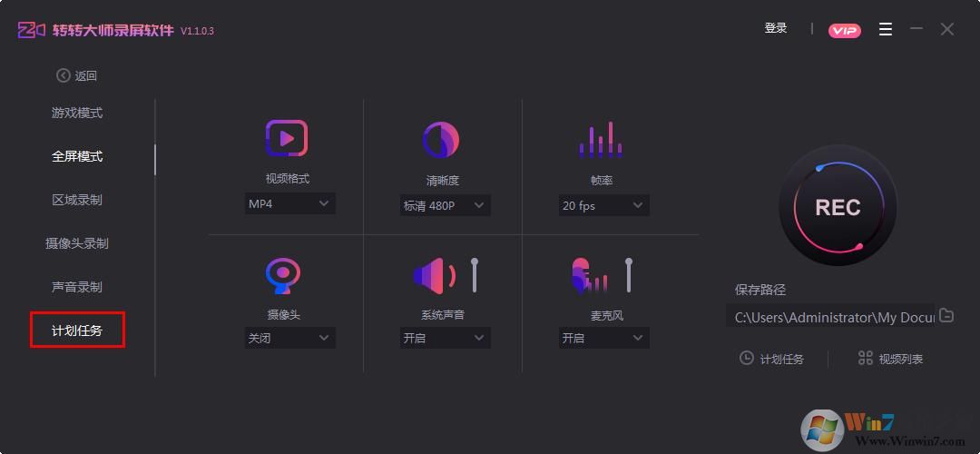Open the hamburger menu icon

coord(885,29)
